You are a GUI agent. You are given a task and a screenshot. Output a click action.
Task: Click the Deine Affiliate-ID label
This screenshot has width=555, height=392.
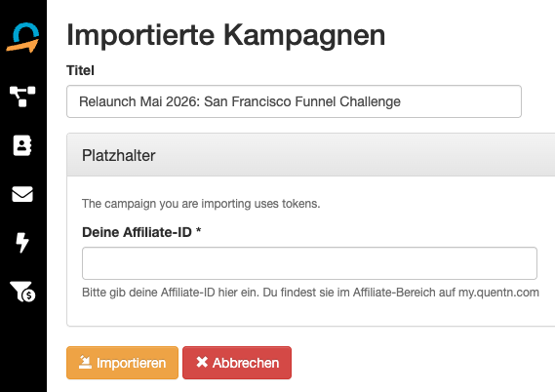click(x=137, y=232)
